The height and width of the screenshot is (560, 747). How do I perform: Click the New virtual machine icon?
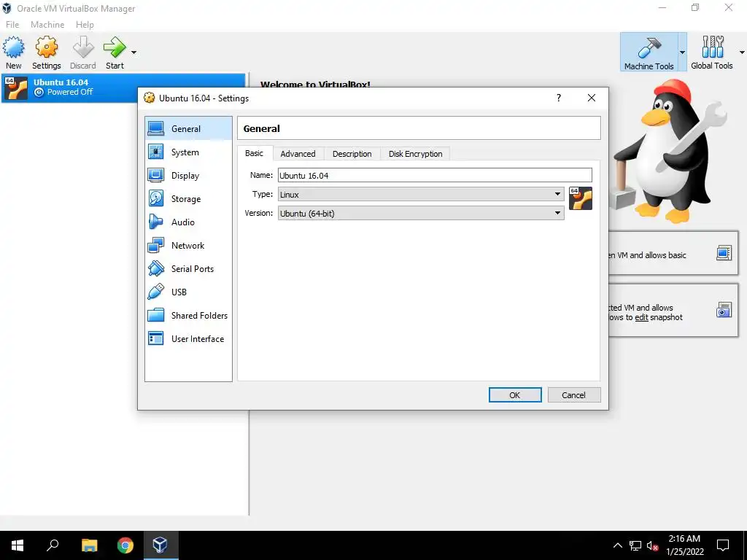pos(13,47)
